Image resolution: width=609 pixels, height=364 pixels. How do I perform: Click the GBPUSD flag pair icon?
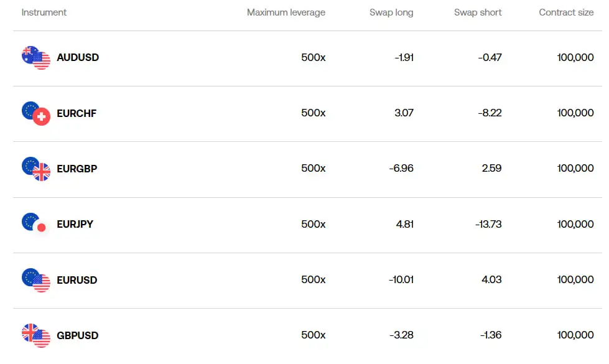pos(35,335)
